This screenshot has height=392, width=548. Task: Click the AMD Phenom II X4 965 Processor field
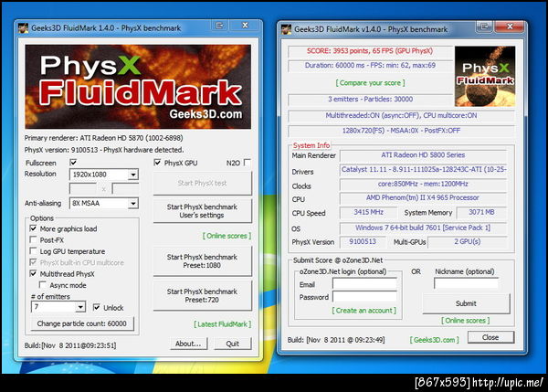point(423,198)
